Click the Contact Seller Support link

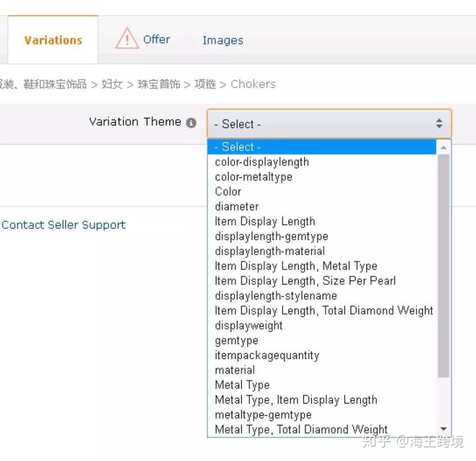click(63, 225)
